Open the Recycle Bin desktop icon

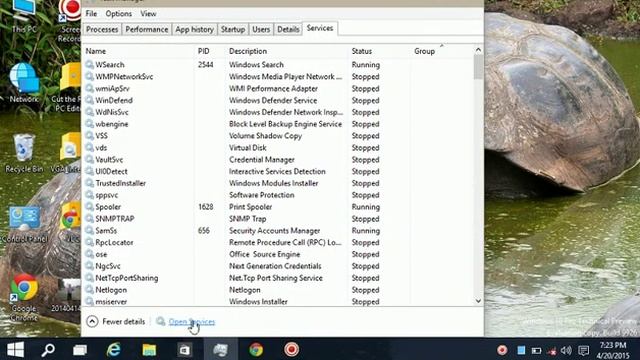[24, 153]
